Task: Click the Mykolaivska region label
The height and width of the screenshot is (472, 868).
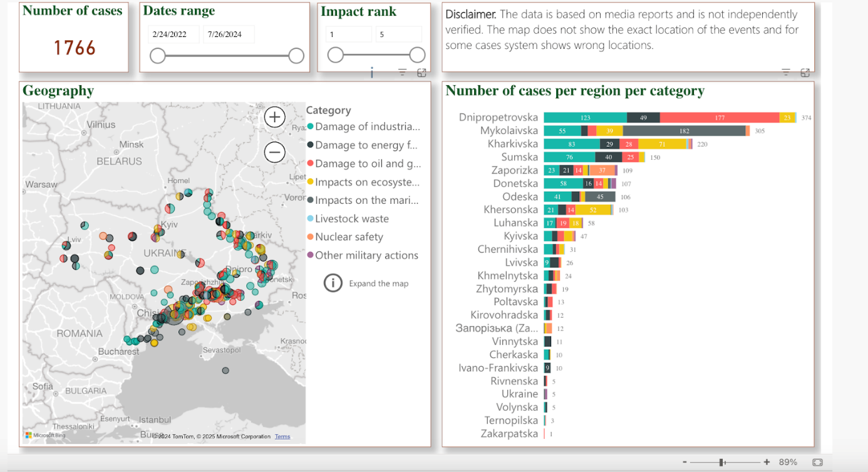Action: (509, 130)
